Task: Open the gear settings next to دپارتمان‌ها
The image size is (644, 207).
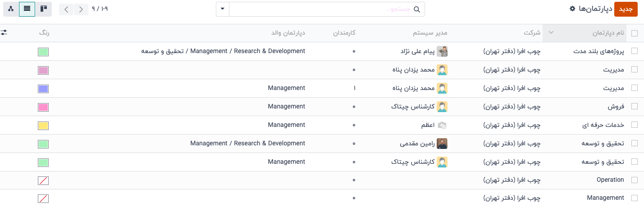Action: coord(572,9)
